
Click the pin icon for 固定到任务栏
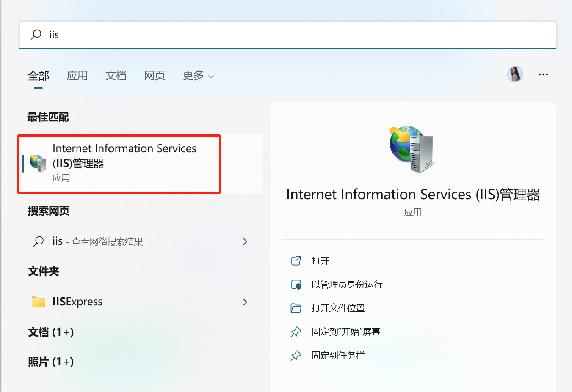(296, 356)
